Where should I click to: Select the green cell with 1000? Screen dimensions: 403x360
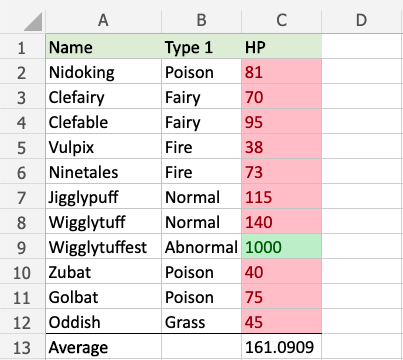(x=281, y=247)
